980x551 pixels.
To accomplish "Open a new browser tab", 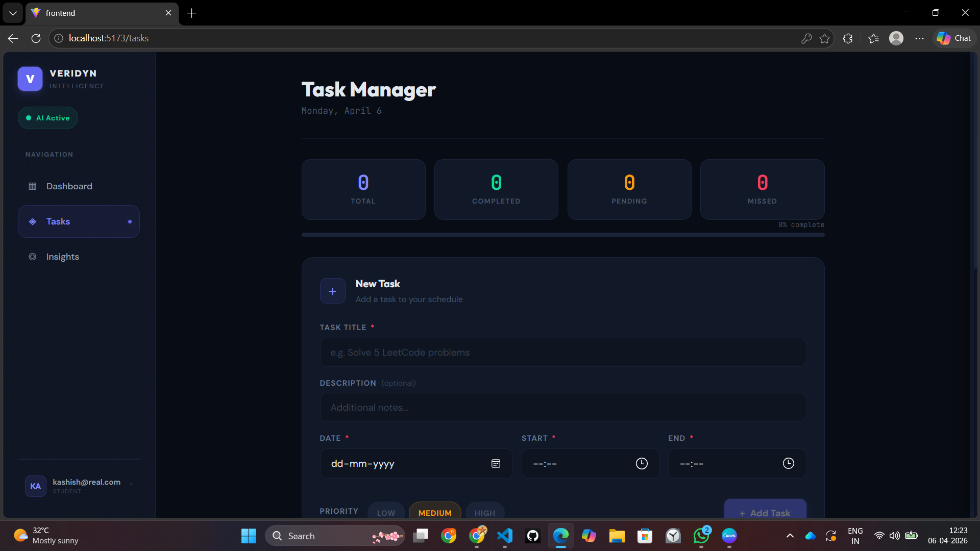I will pos(192,13).
